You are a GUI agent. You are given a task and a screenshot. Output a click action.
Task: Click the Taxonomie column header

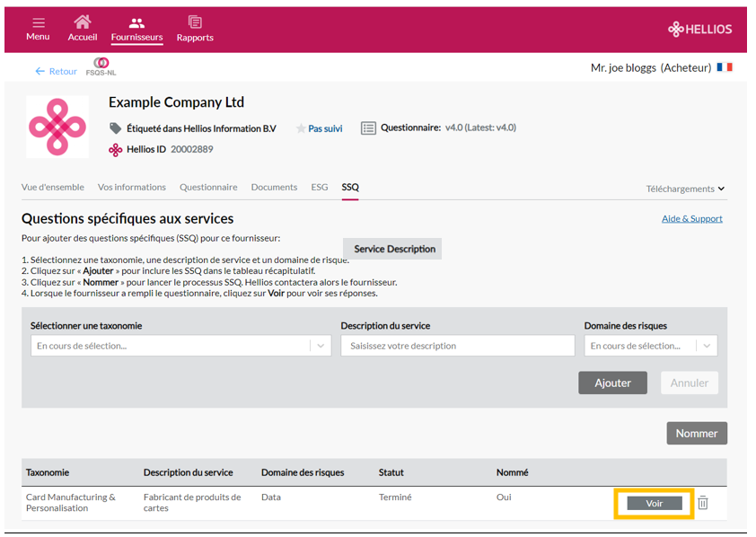tap(48, 472)
